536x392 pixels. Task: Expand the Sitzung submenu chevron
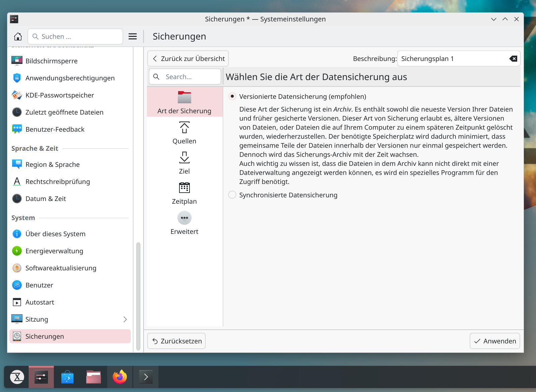point(125,319)
